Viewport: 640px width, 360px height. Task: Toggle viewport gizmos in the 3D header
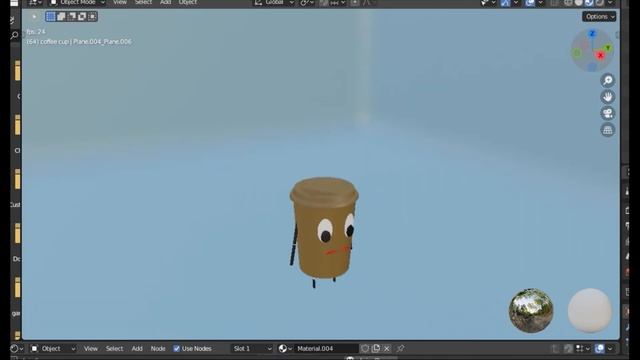point(505,3)
